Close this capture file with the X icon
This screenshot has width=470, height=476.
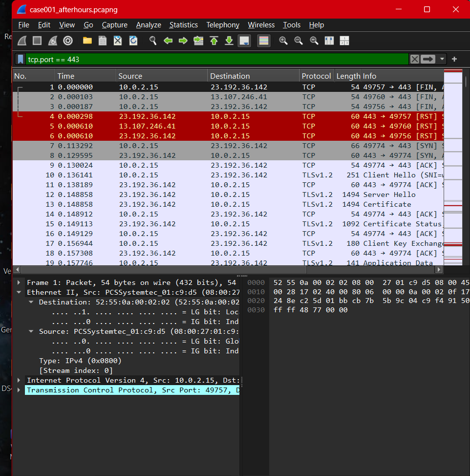[x=118, y=41]
